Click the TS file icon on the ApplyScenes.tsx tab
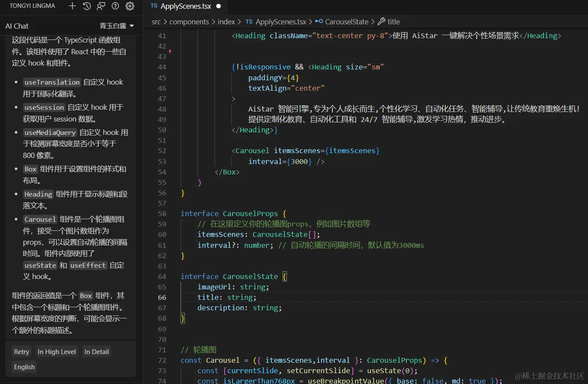 pyautogui.click(x=154, y=7)
